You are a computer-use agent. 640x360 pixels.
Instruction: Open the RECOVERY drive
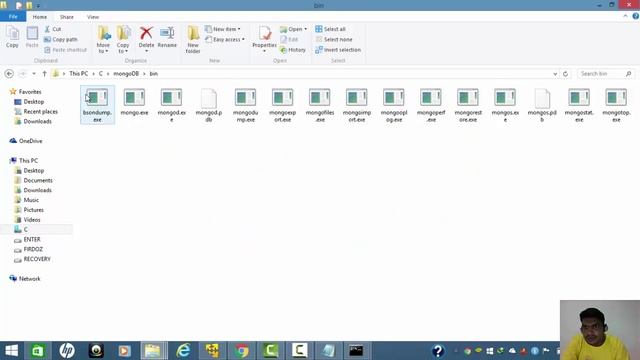(x=32, y=259)
